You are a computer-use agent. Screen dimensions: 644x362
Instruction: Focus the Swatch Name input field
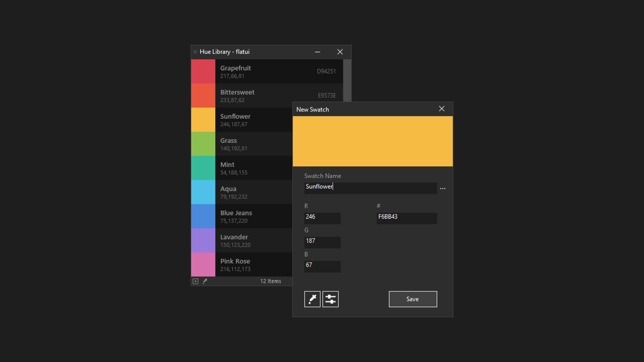370,188
